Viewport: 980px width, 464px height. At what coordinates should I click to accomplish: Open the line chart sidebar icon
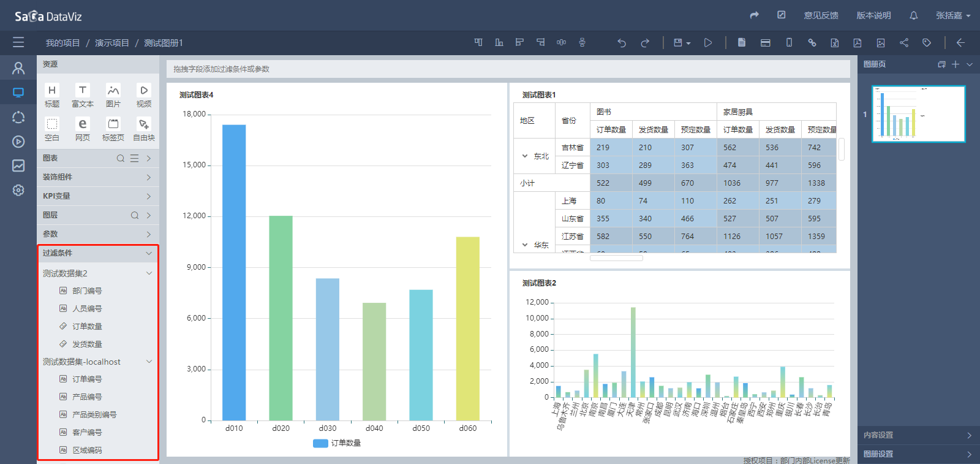(18, 165)
